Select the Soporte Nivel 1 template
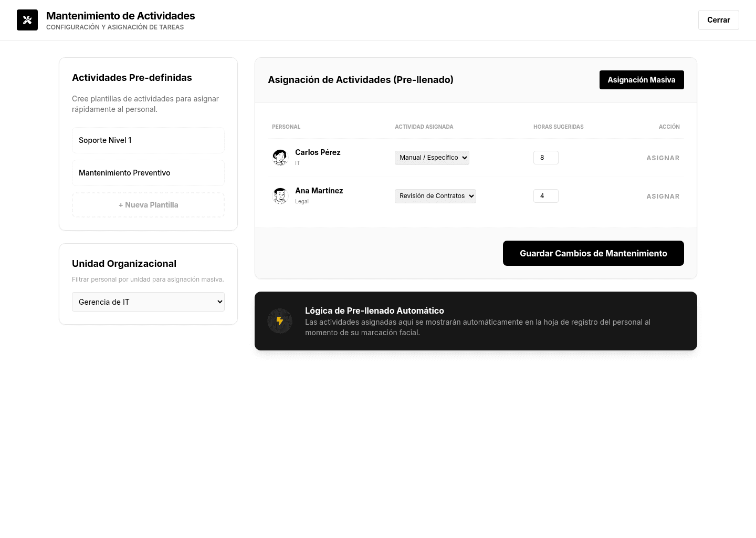The height and width of the screenshot is (538, 756). point(148,140)
